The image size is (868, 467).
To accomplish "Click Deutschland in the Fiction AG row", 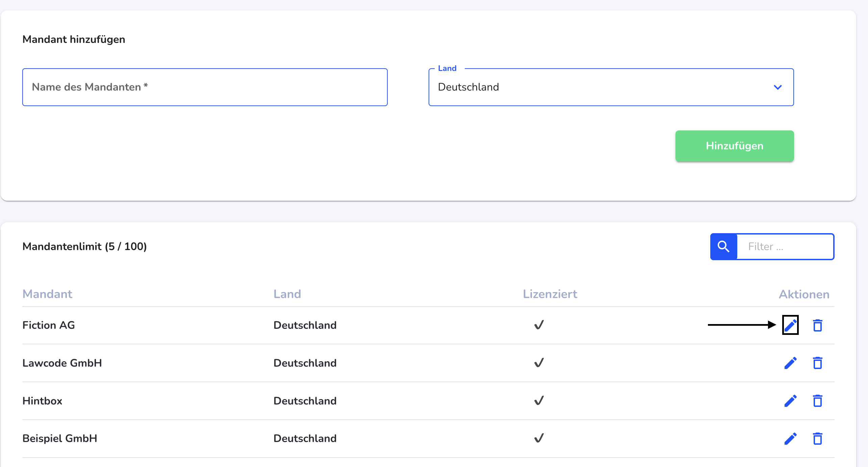I will point(305,325).
